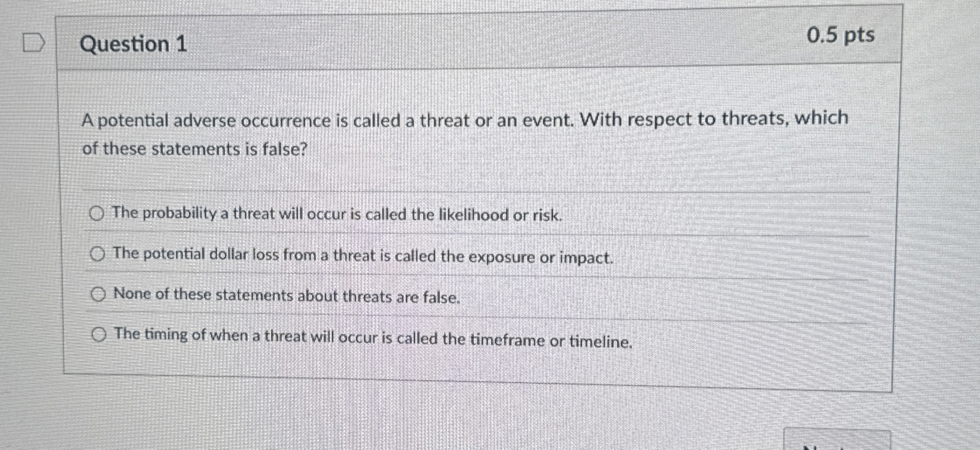
Task: Click the question panel border edge
Action: coord(897,197)
